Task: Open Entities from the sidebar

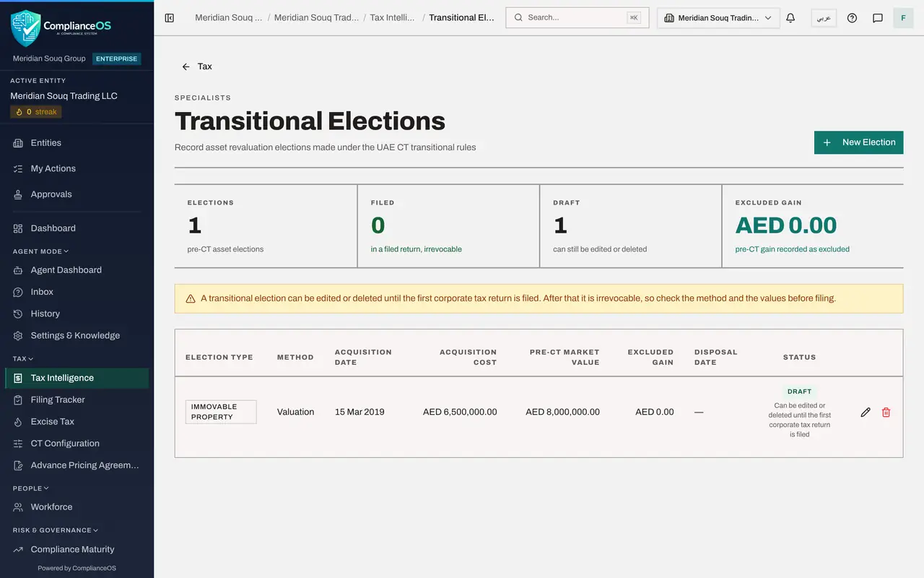Action: point(77,143)
